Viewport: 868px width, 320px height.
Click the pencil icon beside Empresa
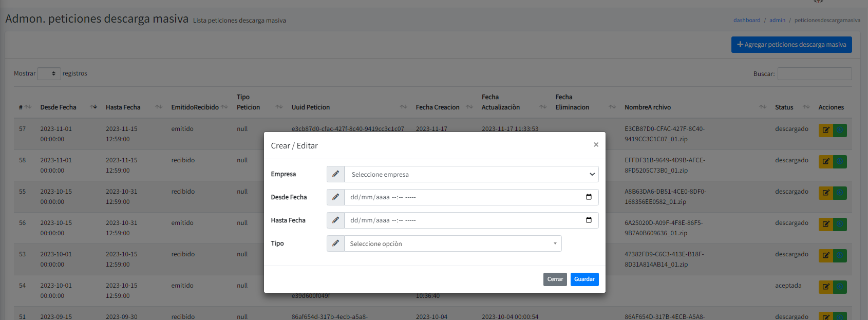click(335, 174)
